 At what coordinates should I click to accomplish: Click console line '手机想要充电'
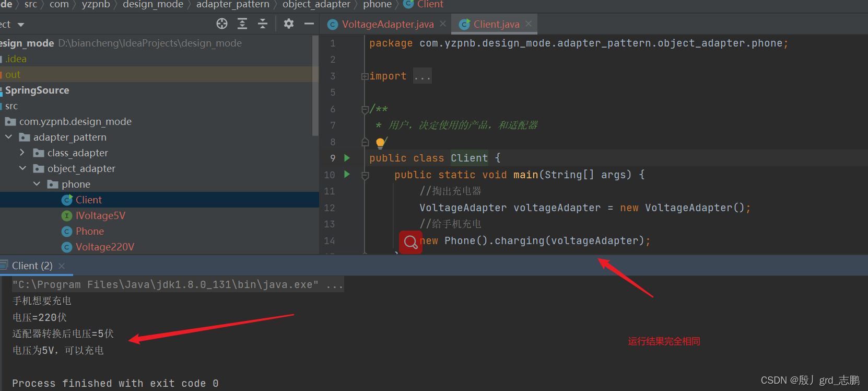pyautogui.click(x=42, y=301)
